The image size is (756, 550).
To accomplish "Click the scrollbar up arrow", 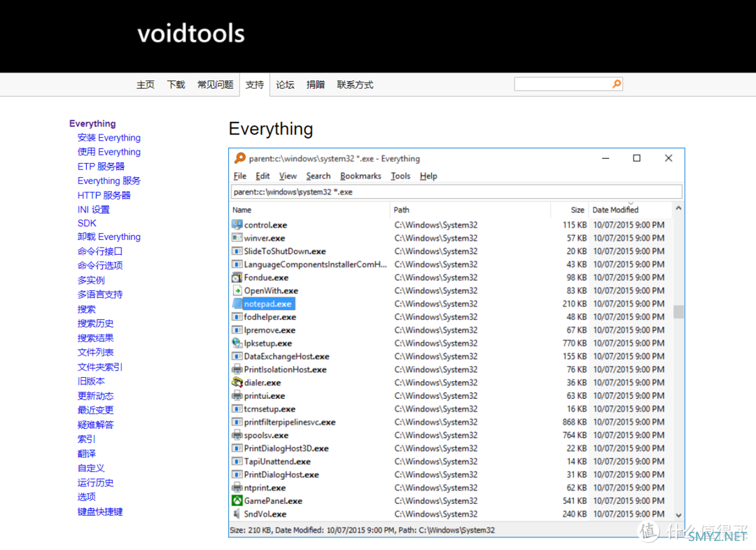I will coord(678,209).
